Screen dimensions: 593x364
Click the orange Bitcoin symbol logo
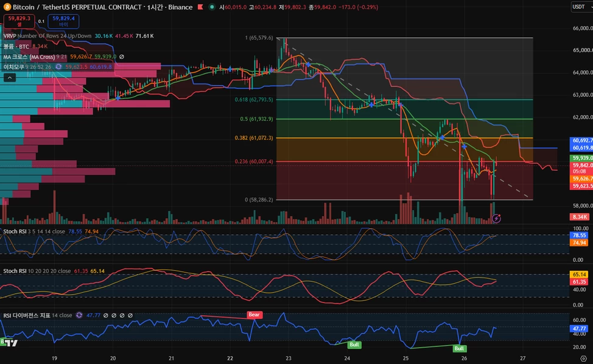pos(7,7)
